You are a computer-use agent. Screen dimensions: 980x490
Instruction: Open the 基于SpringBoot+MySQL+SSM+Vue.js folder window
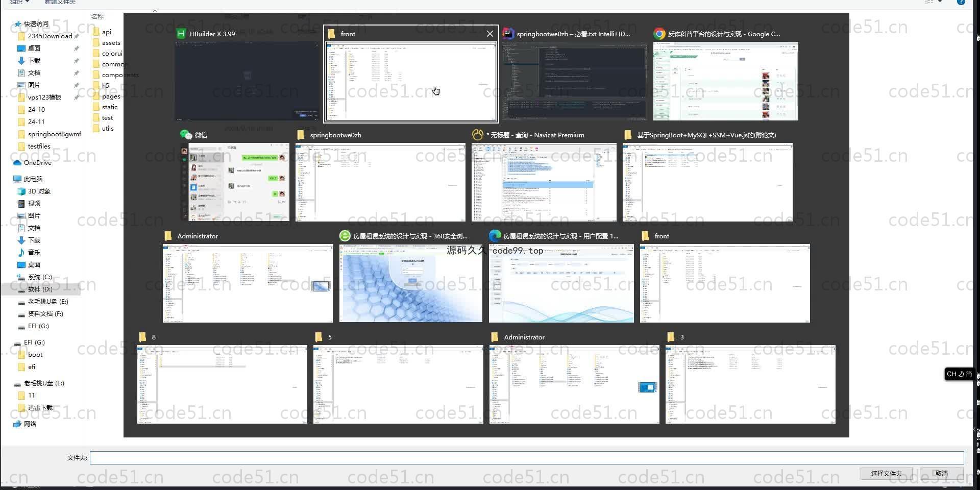click(707, 182)
